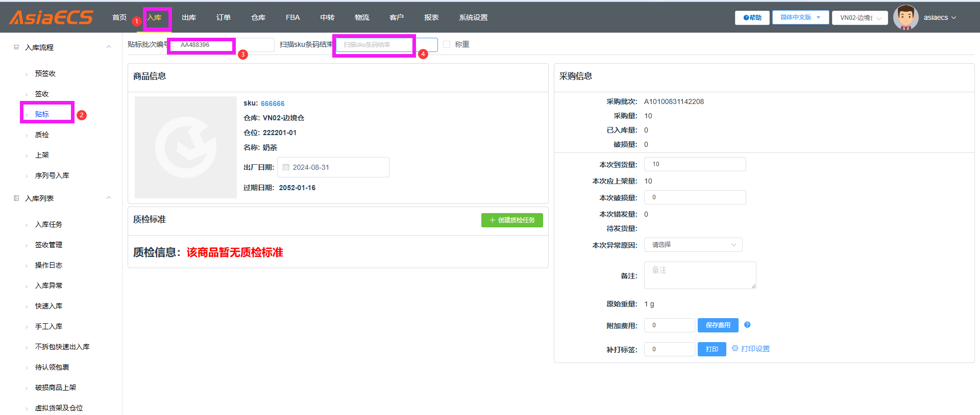Open the 简体中文版 language dropdown
This screenshot has width=980, height=415.
800,17
